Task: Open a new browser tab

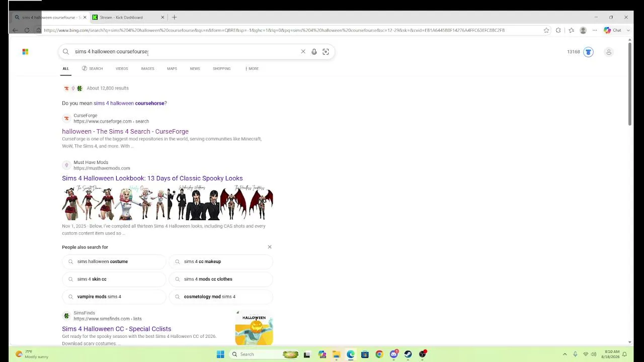Action: tap(174, 17)
